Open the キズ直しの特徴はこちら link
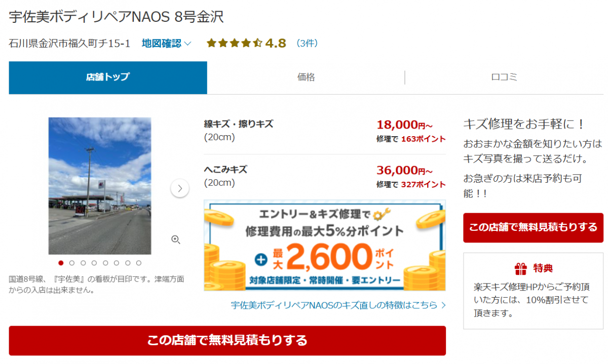This screenshot has width=608, height=364. [338, 305]
